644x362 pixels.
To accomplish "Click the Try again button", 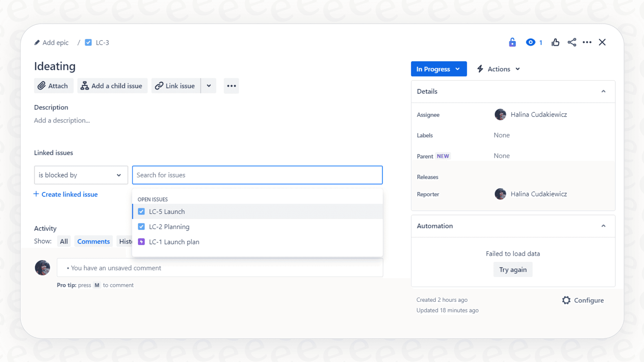I will (x=513, y=270).
